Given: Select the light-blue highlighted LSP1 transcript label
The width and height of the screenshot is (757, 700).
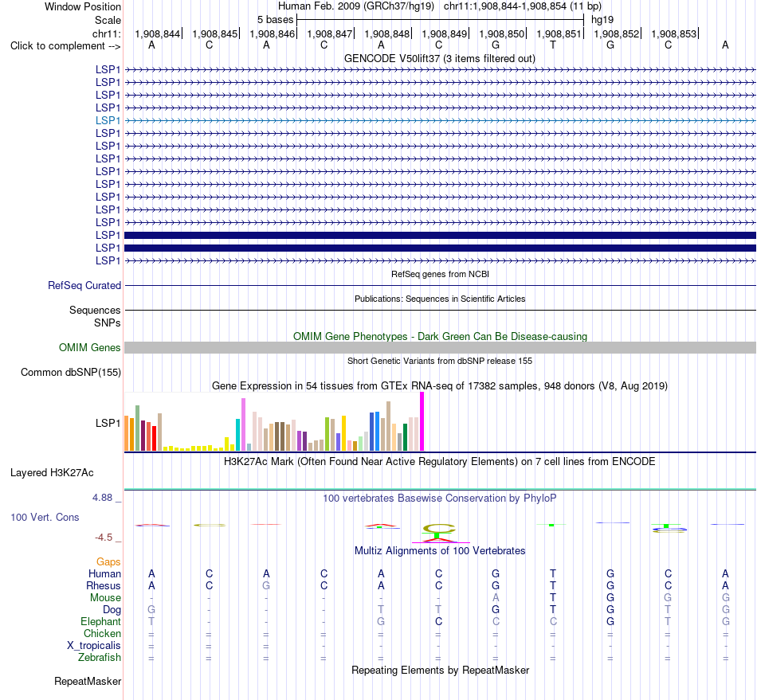Looking at the screenshot, I should (108, 120).
